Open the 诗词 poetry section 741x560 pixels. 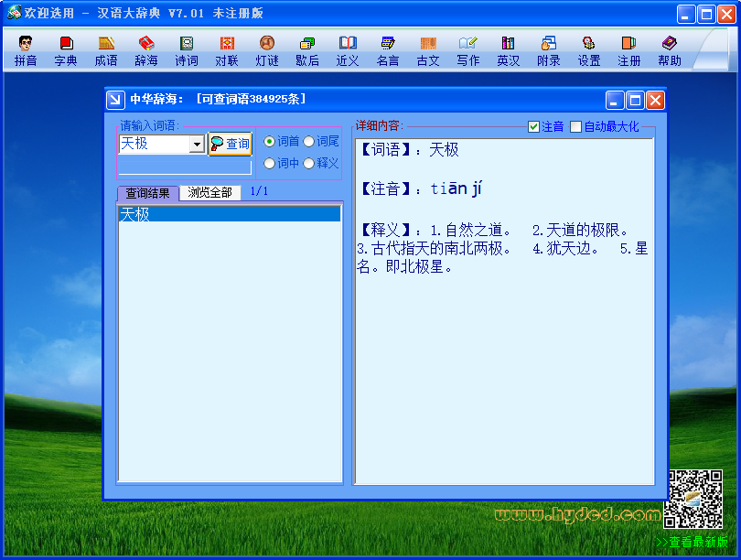(187, 51)
